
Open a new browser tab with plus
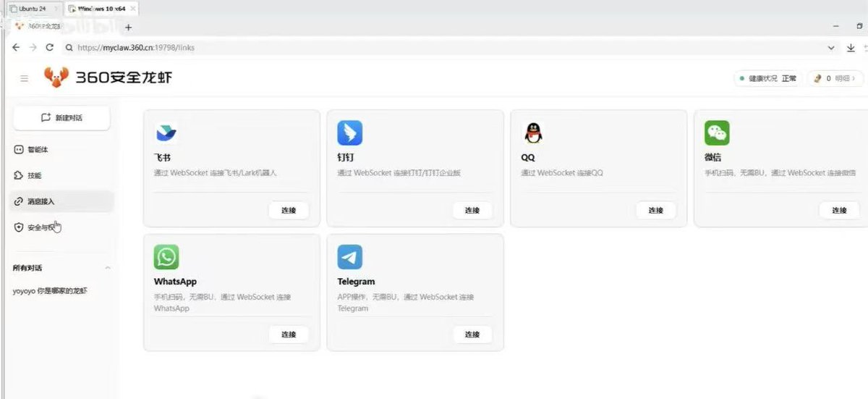coord(129,27)
